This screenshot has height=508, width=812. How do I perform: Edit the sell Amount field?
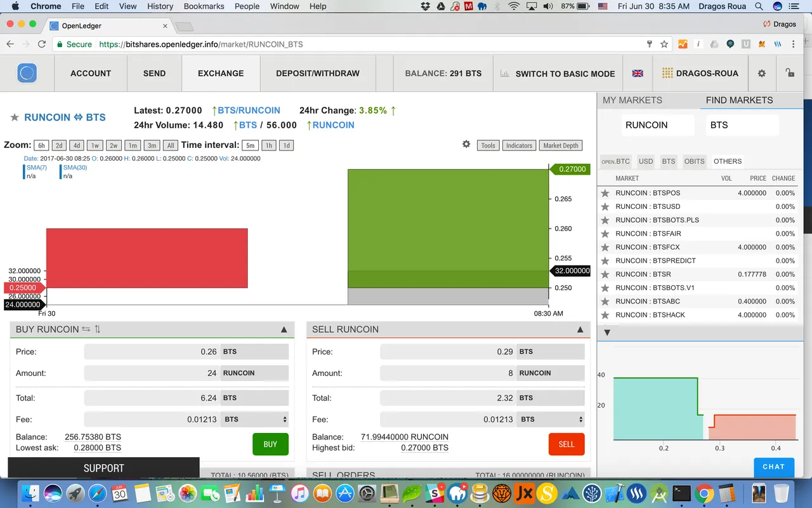point(449,373)
